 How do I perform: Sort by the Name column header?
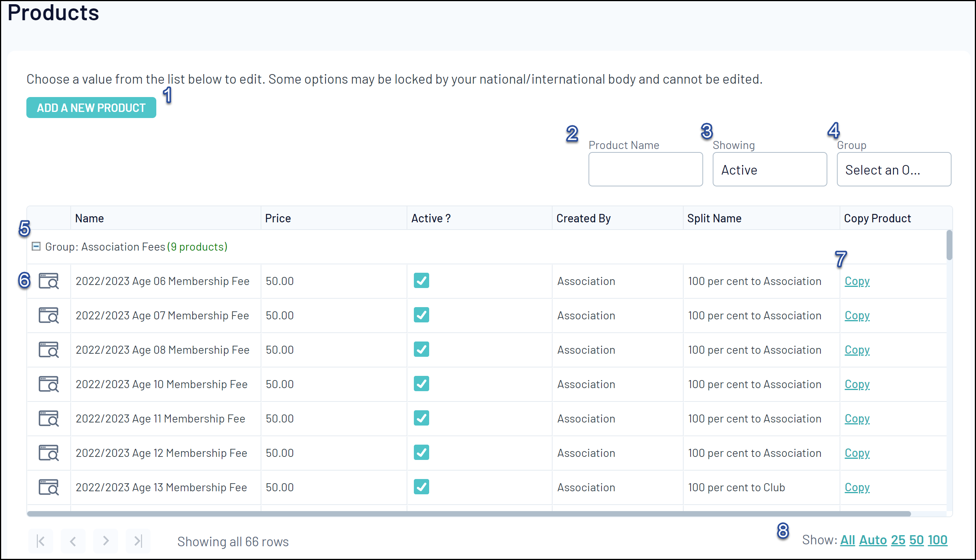click(89, 218)
